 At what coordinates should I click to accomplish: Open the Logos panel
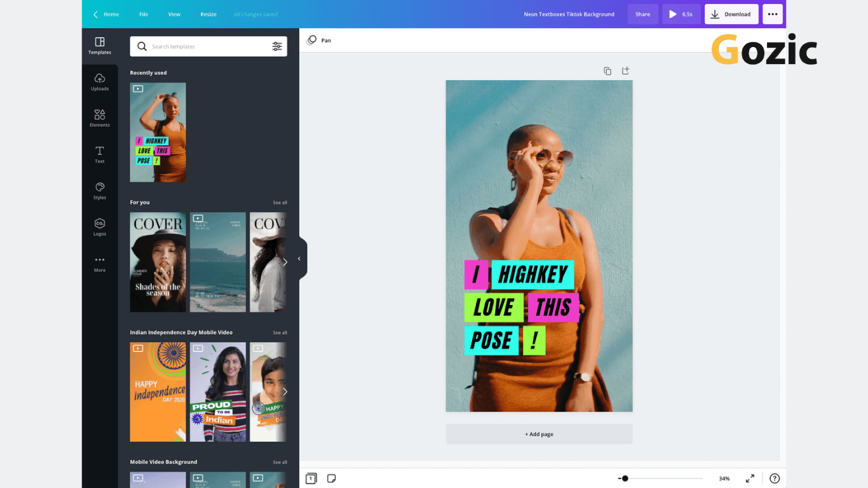tap(100, 227)
